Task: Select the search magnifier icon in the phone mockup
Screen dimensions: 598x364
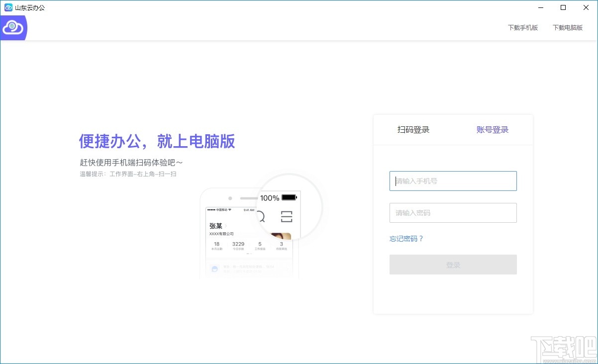Action: (x=260, y=216)
